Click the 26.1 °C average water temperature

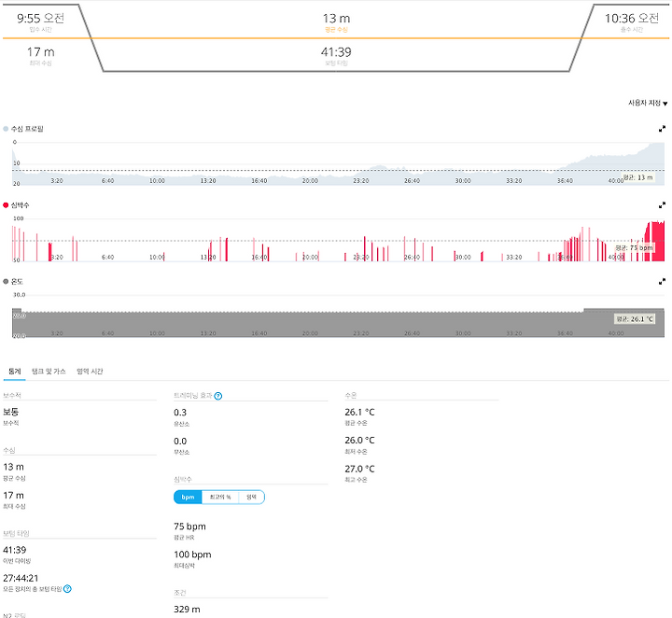click(359, 413)
